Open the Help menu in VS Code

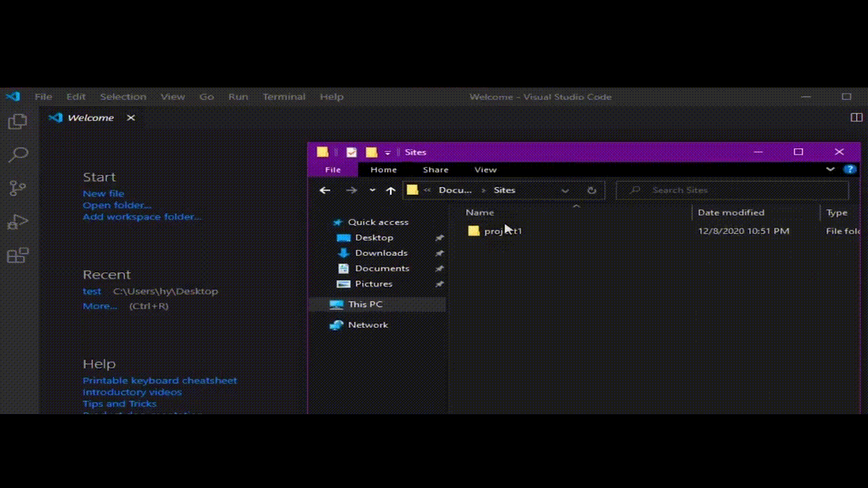pyautogui.click(x=332, y=97)
